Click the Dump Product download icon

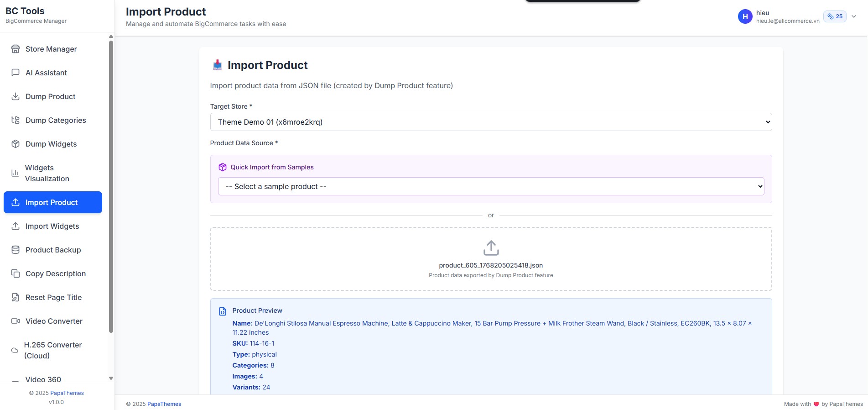(x=16, y=96)
